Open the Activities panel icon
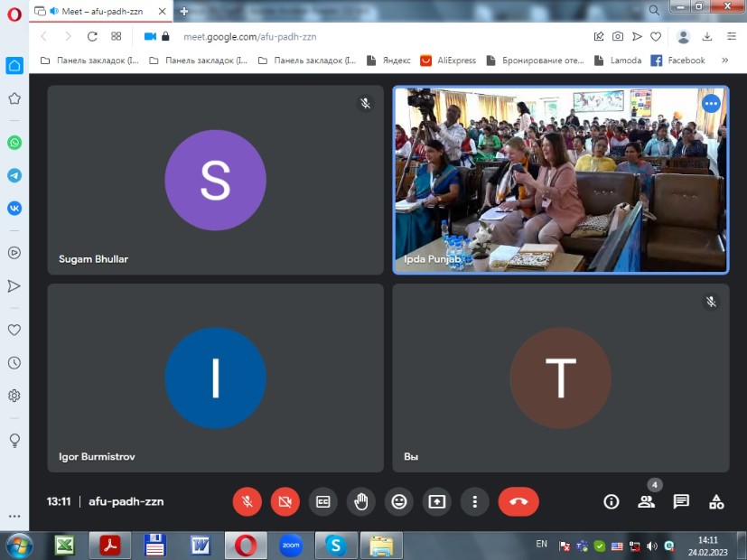Screen dimensions: 747x560 tap(716, 501)
